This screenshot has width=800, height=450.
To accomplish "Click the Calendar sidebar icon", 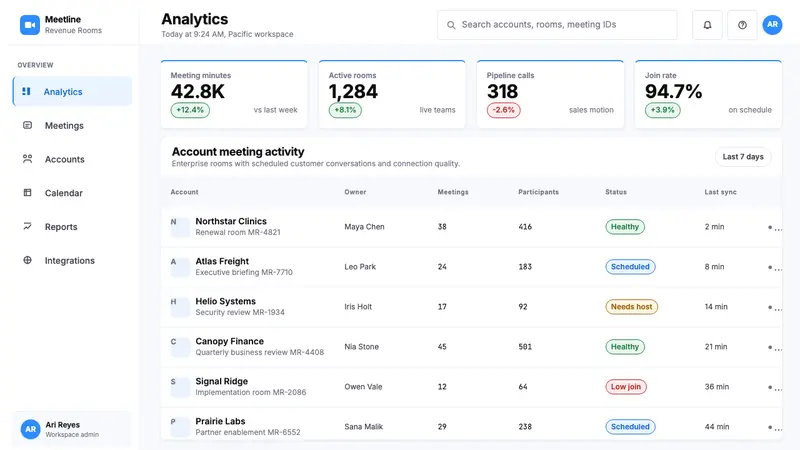I will (28, 192).
